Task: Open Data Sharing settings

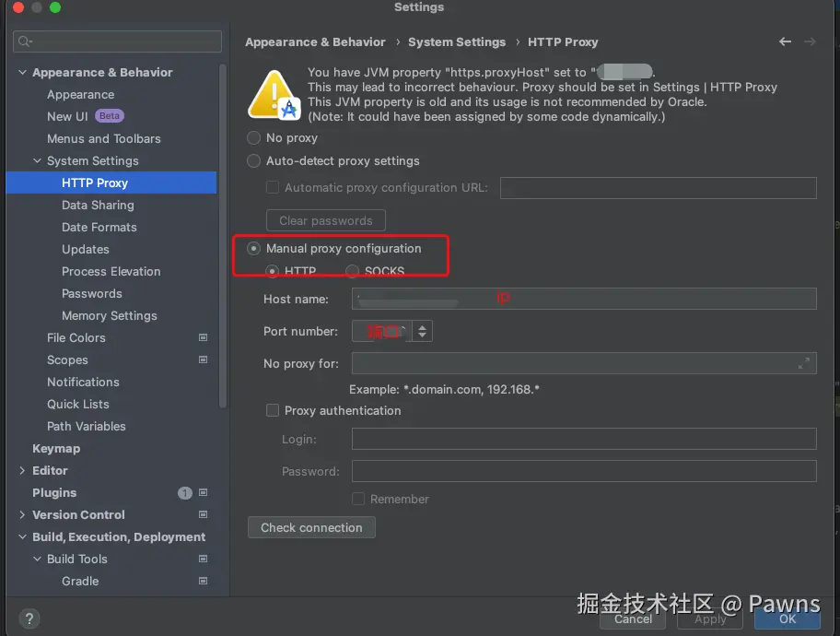Action: tap(98, 205)
